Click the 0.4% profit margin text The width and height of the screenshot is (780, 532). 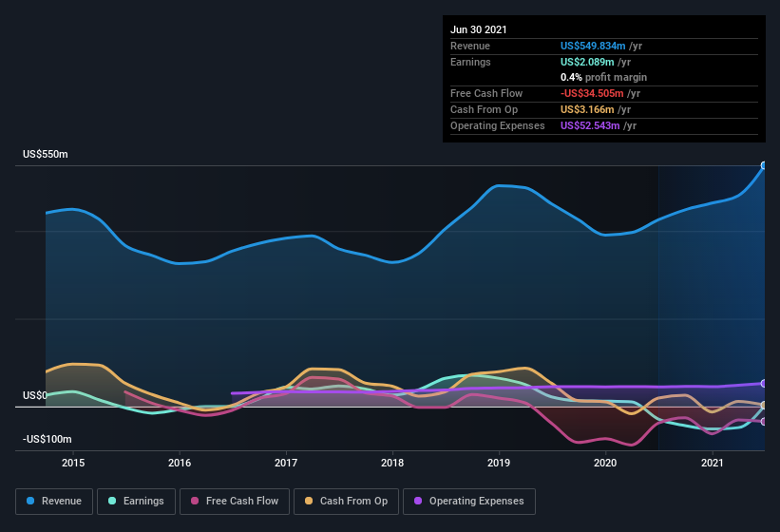pyautogui.click(x=604, y=77)
